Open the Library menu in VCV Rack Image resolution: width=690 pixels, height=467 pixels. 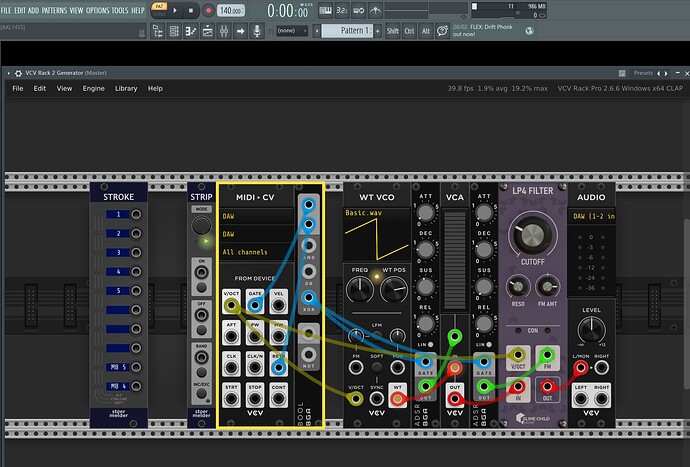(126, 88)
